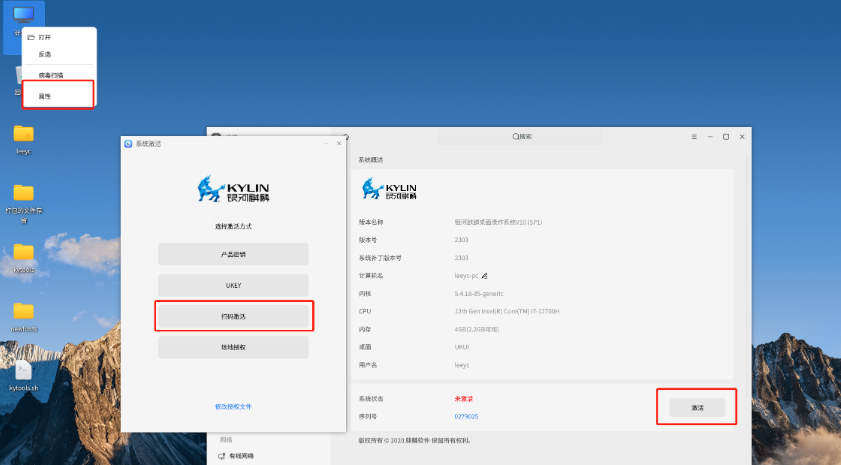Click the edit icon beside leeyc-pc
This screenshot has width=841, height=465.
coord(484,276)
